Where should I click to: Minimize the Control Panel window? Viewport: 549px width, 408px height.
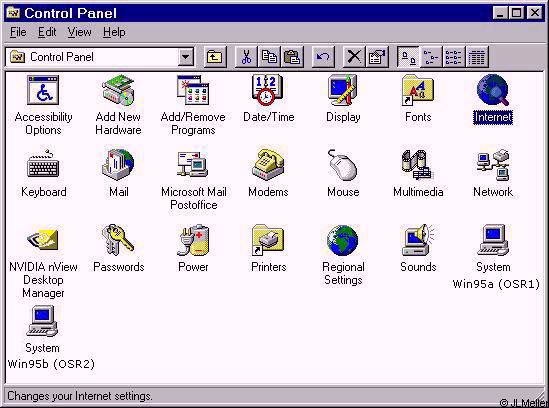point(500,13)
